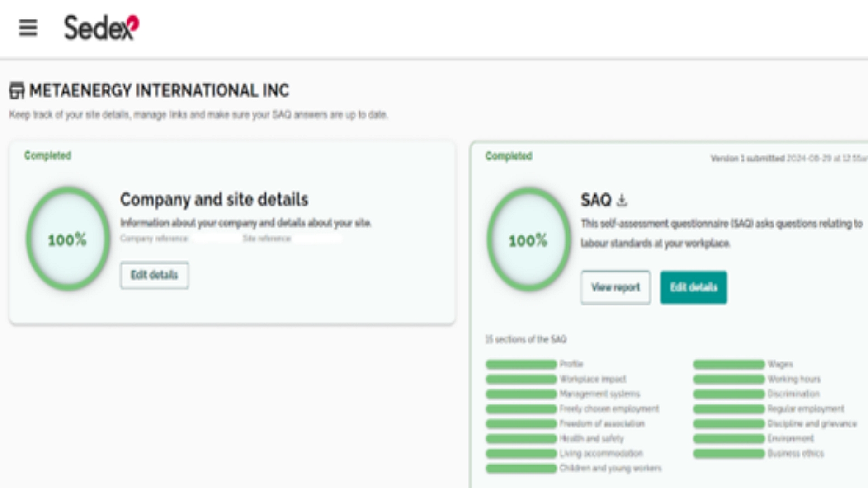Click the METAENERGY INTERNATIONAL INC heading
Viewport: 868px width, 488px height.
pos(159,90)
